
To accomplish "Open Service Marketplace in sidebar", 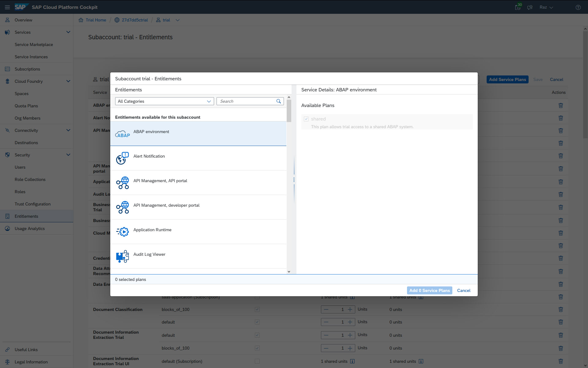I will pyautogui.click(x=34, y=44).
